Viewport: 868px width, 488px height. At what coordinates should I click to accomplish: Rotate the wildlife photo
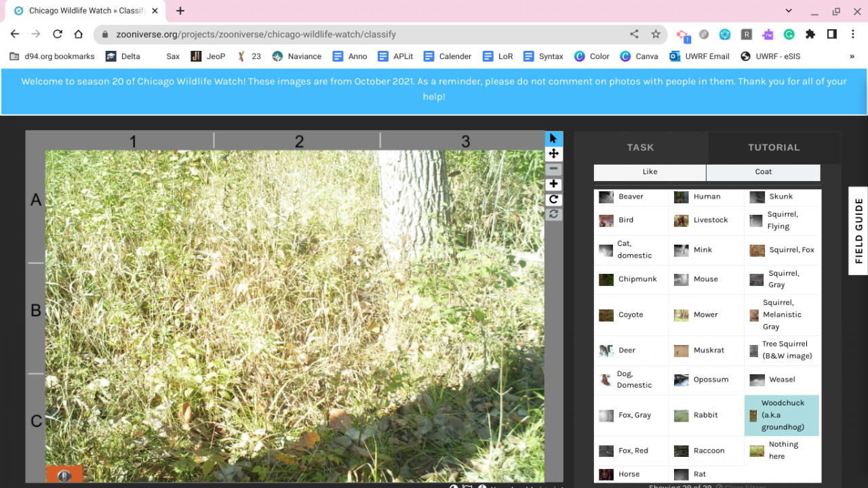tap(553, 199)
